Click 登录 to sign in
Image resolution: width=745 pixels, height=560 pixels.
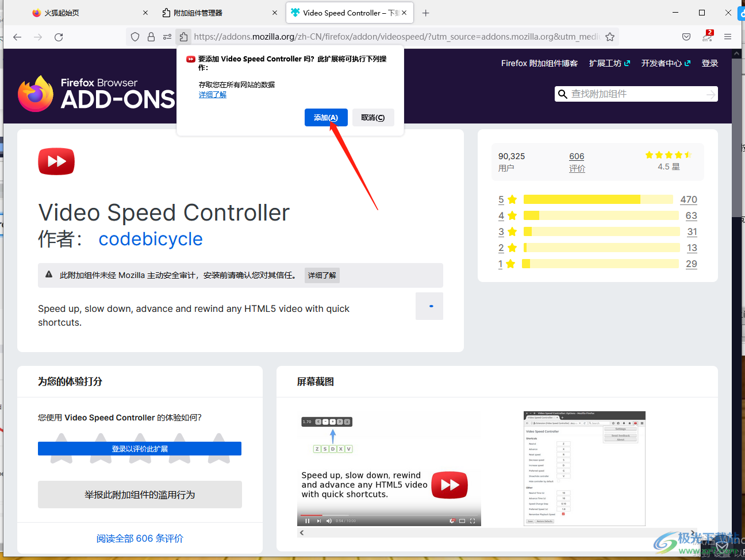(x=710, y=63)
